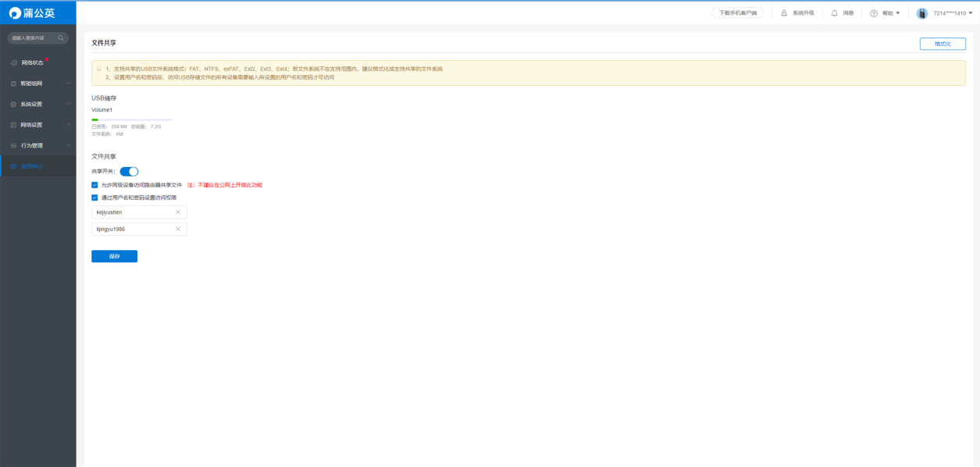Uncheck 通过用户名和密码设置访问权限
Screen dimensions: 980x467
pyautogui.click(x=94, y=198)
